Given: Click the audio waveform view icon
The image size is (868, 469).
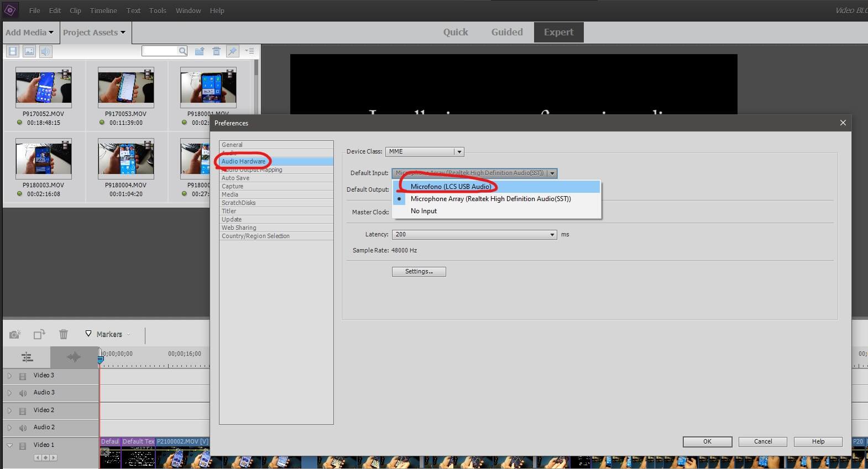Looking at the screenshot, I should coord(74,357).
